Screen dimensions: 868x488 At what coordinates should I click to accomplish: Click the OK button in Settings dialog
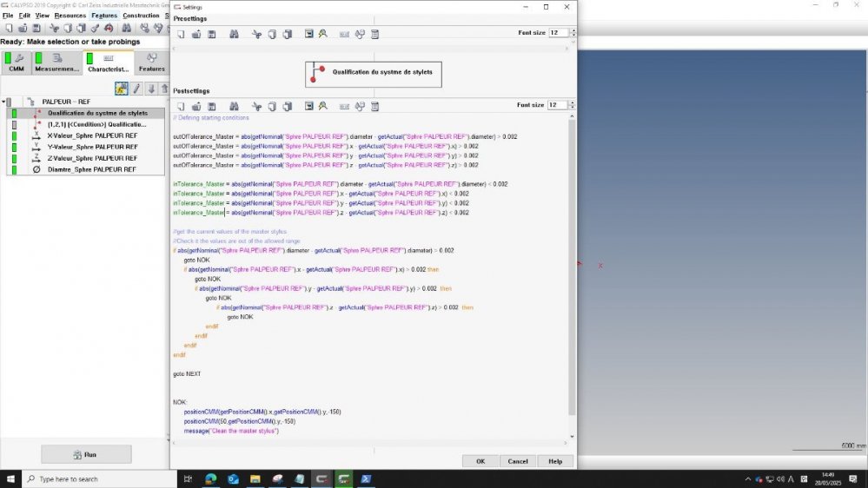480,461
